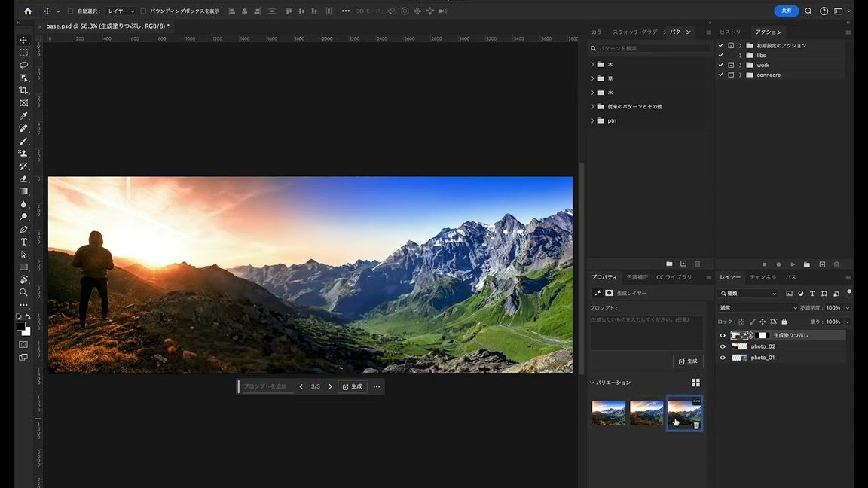The image size is (868, 488).
Task: Toggle Quick Mask mode icon
Action: [x=23, y=345]
